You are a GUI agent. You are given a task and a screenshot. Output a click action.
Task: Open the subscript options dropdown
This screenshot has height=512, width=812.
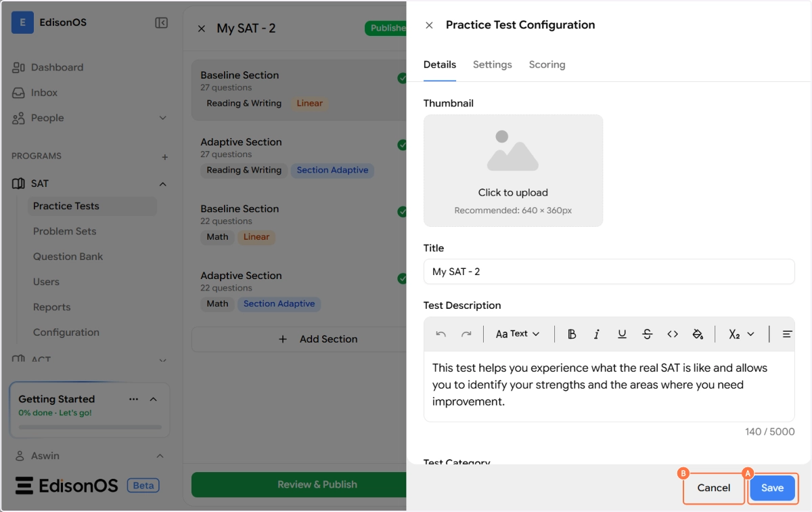click(741, 334)
